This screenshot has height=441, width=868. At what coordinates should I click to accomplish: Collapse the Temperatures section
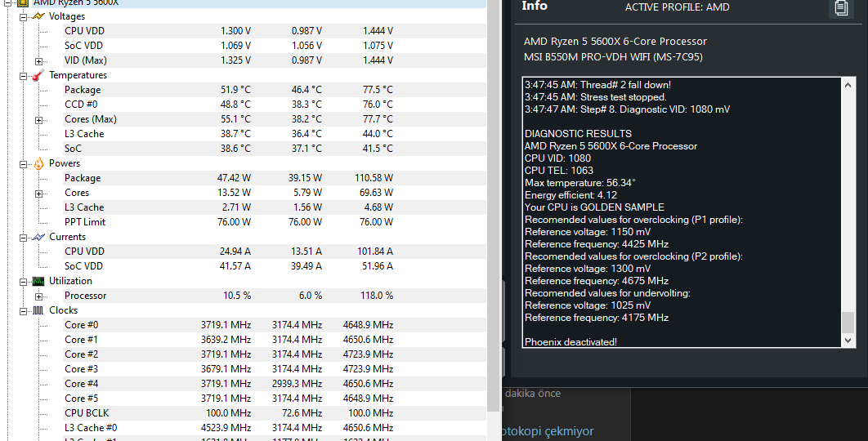click(x=23, y=77)
